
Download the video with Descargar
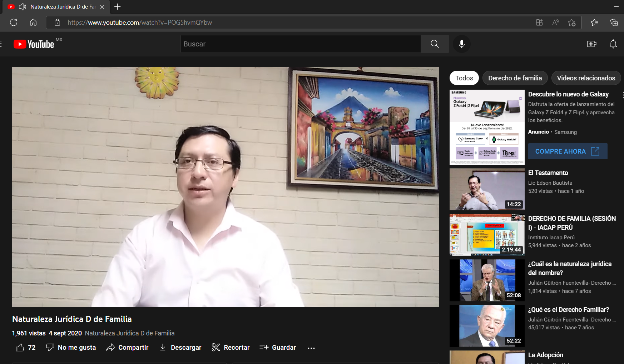180,348
